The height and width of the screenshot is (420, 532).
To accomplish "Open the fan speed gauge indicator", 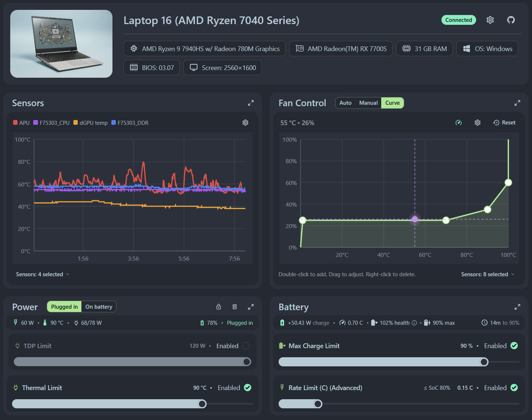I will click(x=459, y=123).
